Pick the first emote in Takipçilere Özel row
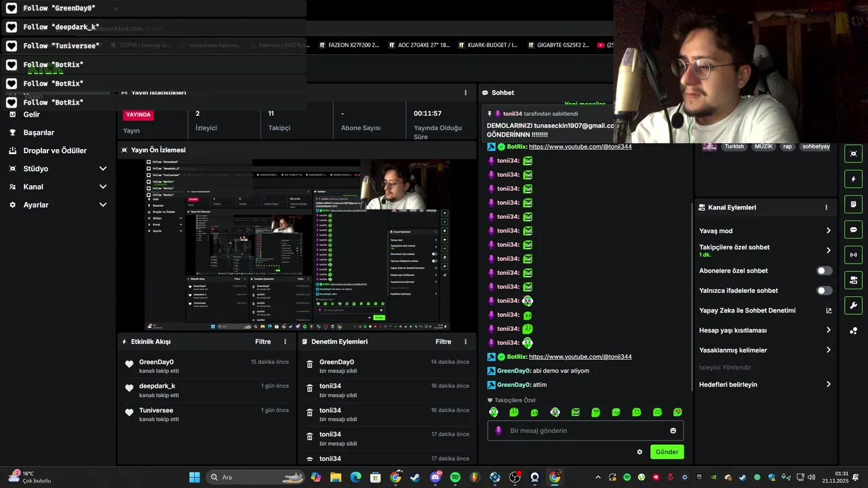The width and height of the screenshot is (868, 488). pyautogui.click(x=494, y=412)
